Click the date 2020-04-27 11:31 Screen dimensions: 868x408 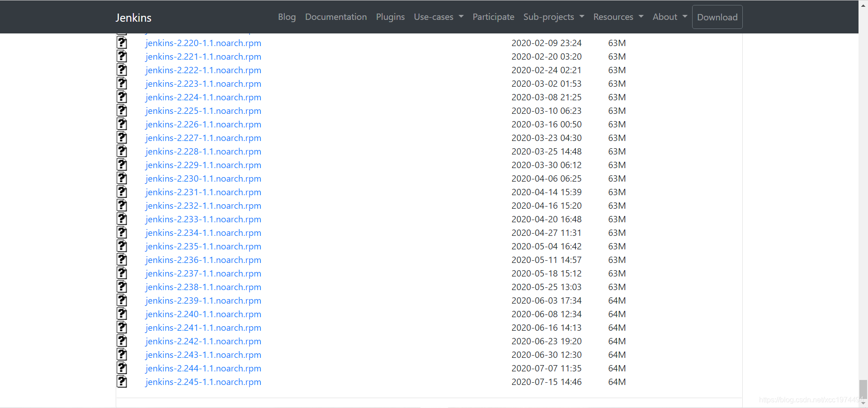coord(547,233)
